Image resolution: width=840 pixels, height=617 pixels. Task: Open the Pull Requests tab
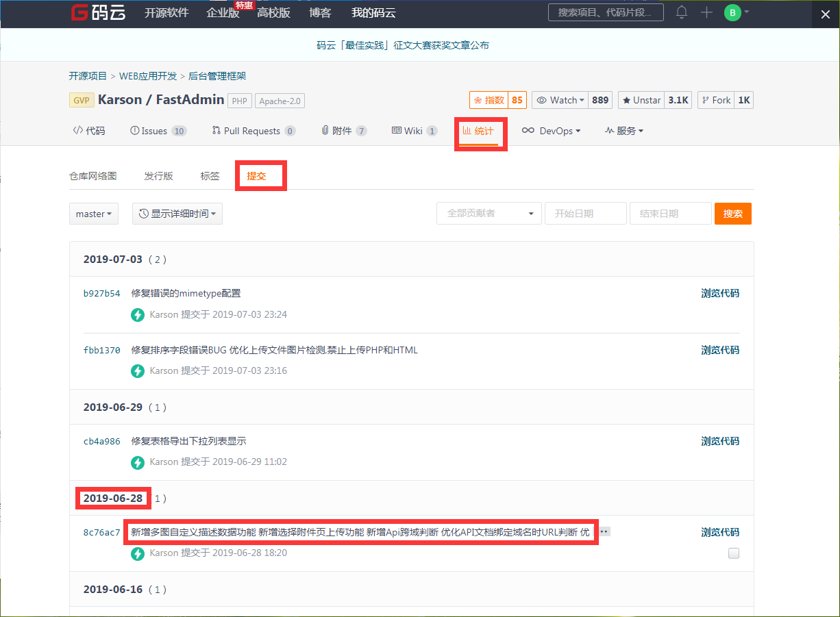click(x=254, y=131)
